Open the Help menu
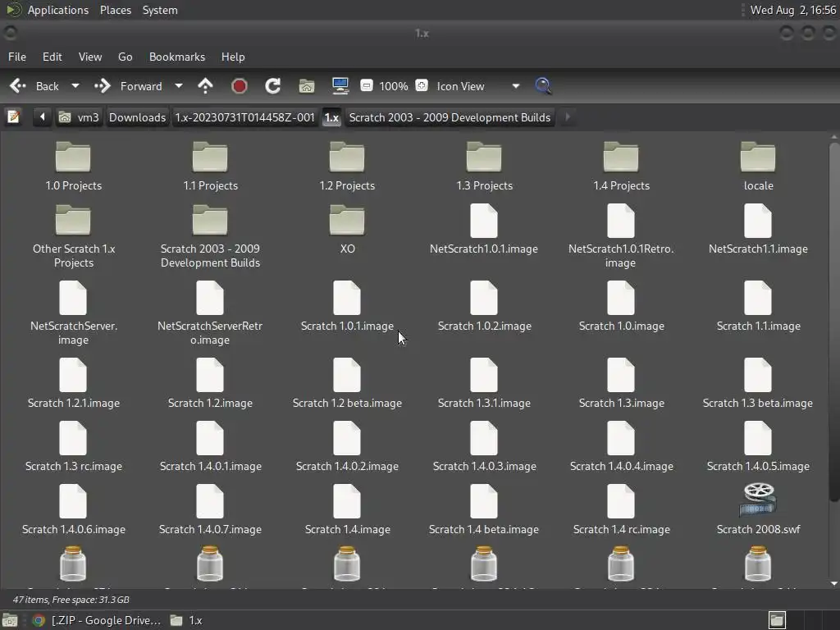This screenshot has height=630, width=840. pos(233,57)
